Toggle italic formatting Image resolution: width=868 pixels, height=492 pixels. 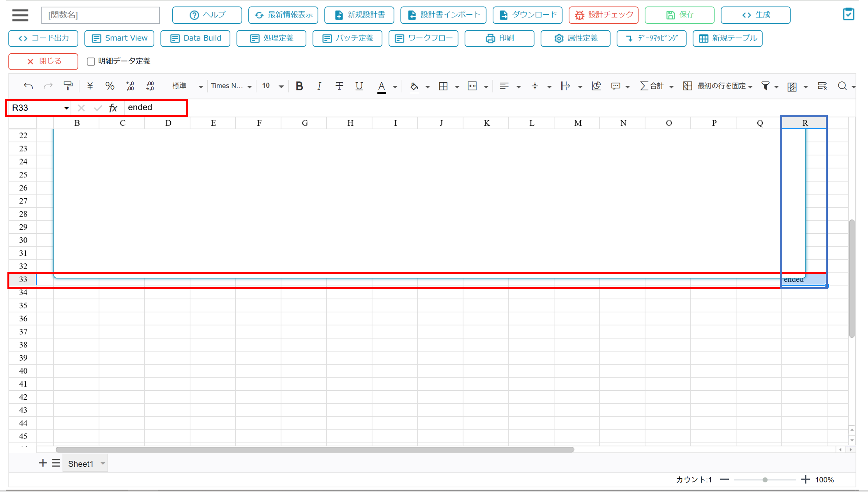click(x=319, y=86)
